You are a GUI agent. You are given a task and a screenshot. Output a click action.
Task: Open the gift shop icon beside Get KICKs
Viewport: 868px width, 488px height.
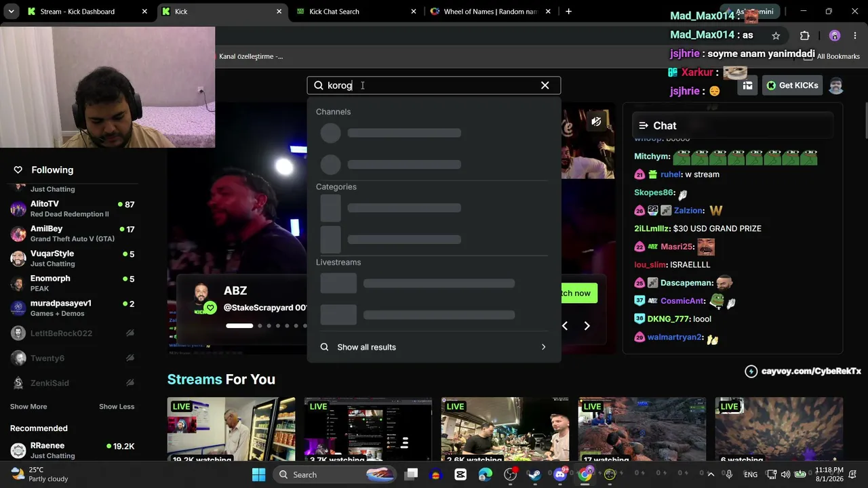pos(747,85)
